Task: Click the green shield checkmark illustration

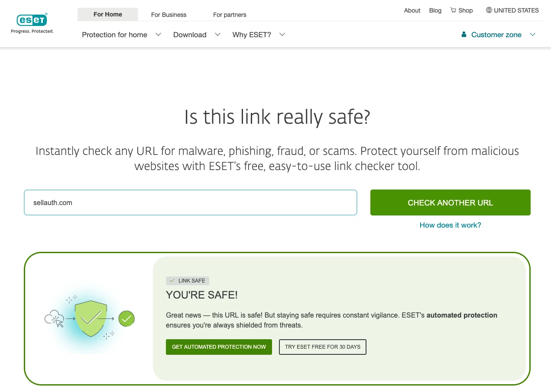Action: click(x=91, y=319)
